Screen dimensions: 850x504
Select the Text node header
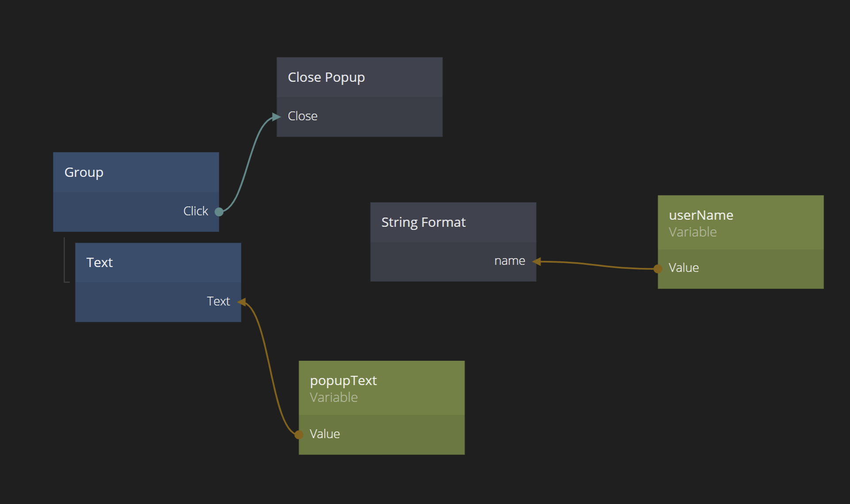[158, 263]
